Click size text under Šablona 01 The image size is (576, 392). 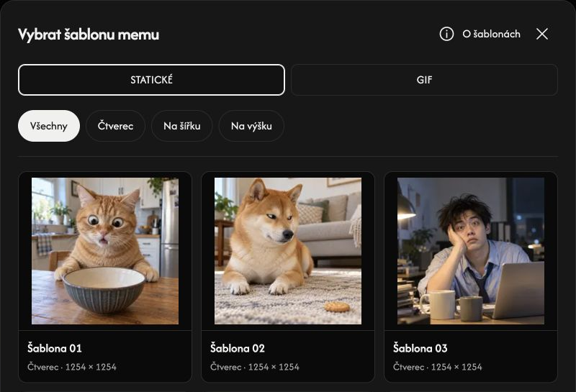click(x=72, y=367)
